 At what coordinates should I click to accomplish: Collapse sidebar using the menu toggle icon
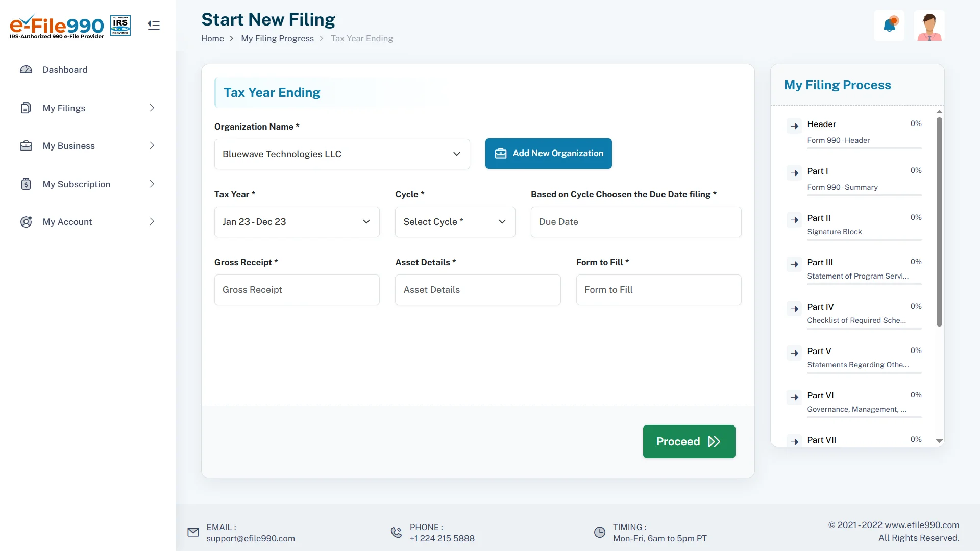pos(154,26)
